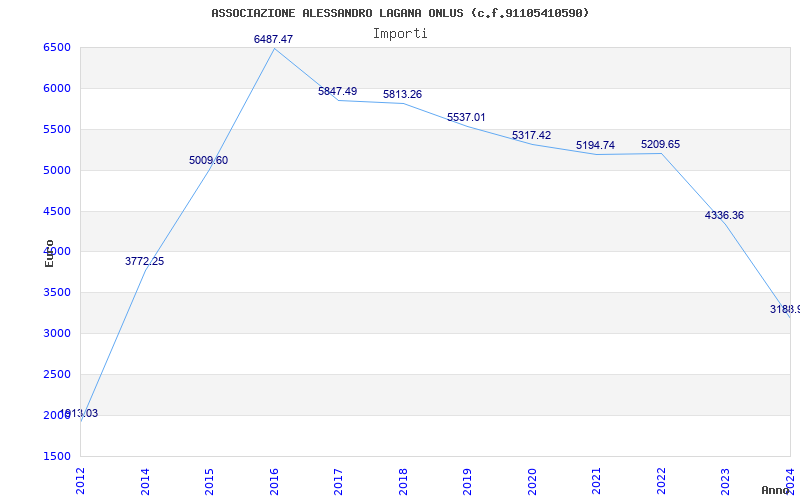Select the 5209.65 data label
Image resolution: width=800 pixels, height=500 pixels.
pyautogui.click(x=661, y=144)
